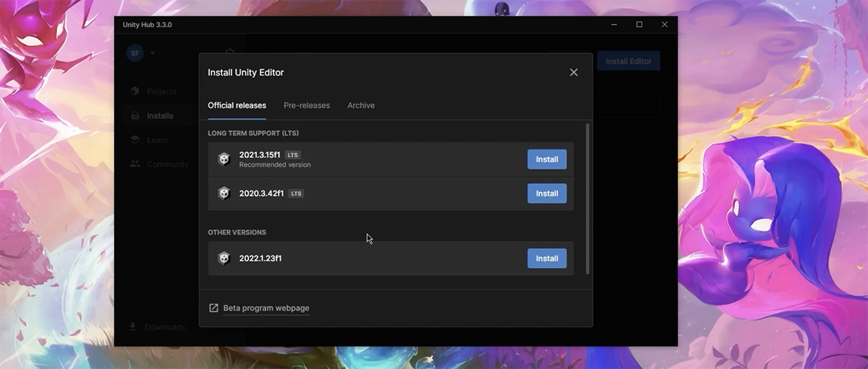The image size is (868, 369).
Task: Click the dialog's vertical scrollbar
Action: pos(587,199)
